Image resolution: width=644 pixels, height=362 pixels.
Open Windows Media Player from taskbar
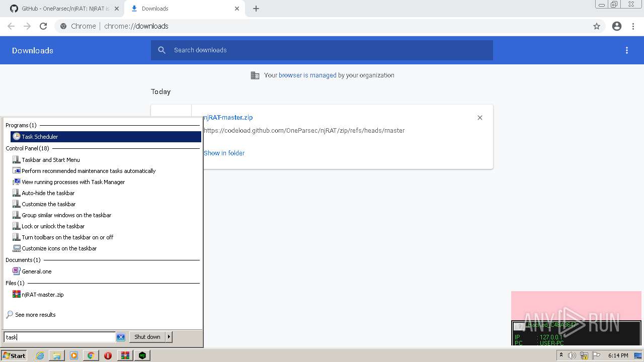[74, 355]
